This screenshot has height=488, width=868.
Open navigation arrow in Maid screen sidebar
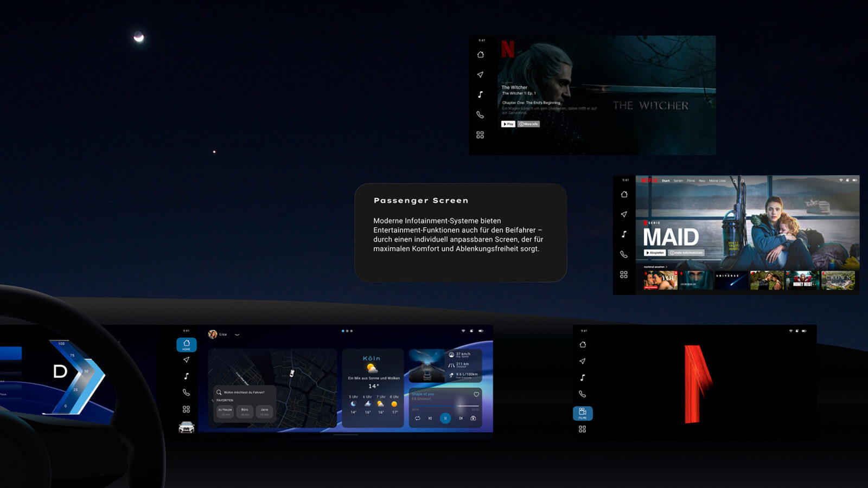click(624, 214)
